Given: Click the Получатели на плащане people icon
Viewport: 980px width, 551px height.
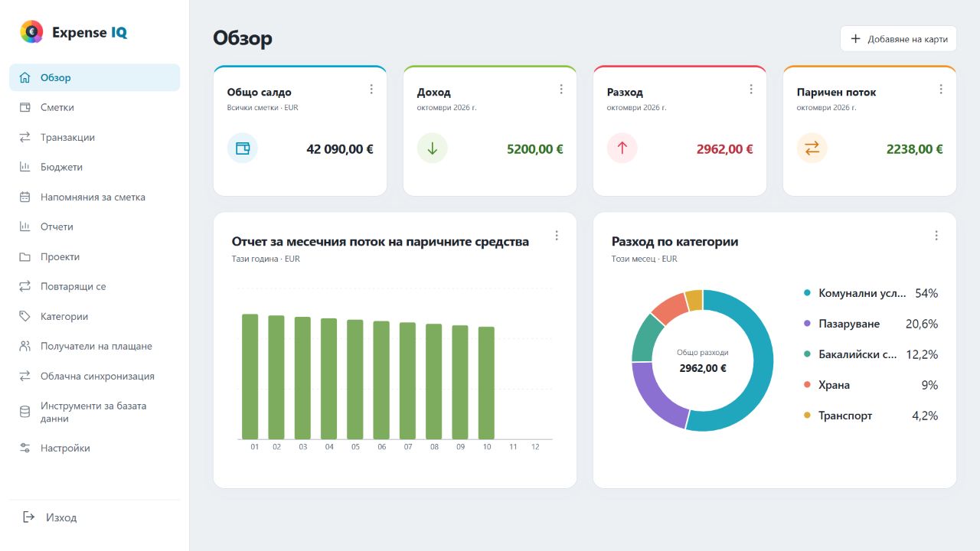Looking at the screenshot, I should (25, 346).
